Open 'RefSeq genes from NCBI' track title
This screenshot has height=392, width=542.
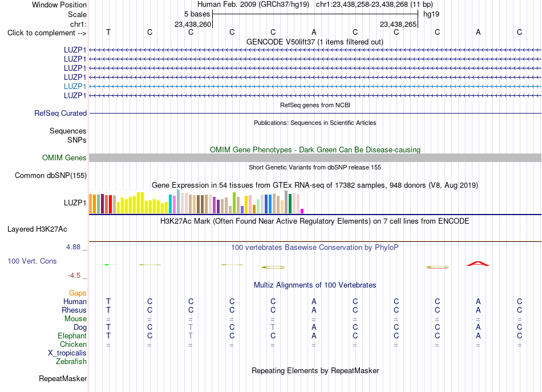315,105
